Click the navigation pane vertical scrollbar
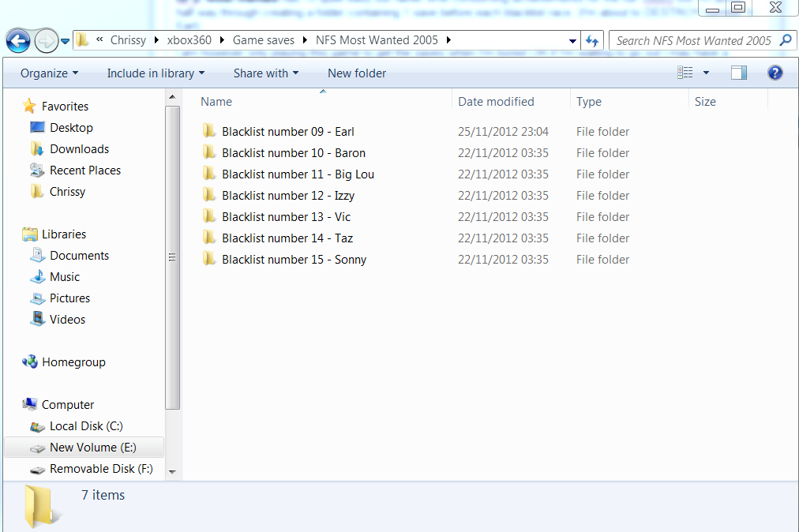The height and width of the screenshot is (532, 799). tap(173, 257)
